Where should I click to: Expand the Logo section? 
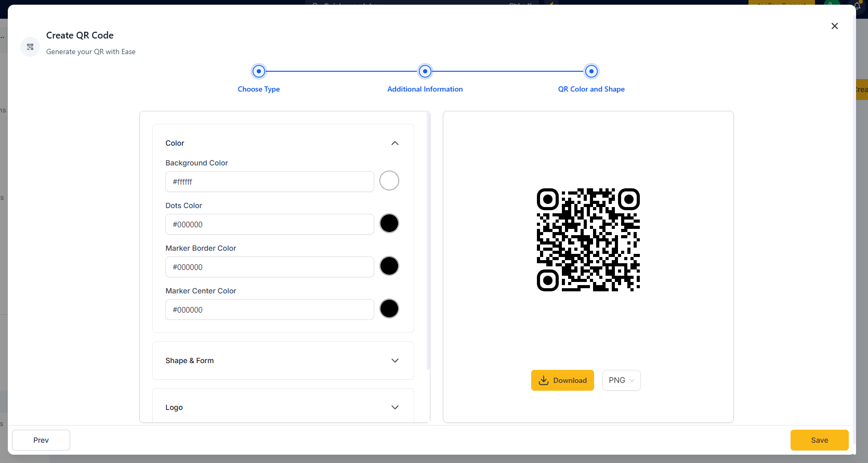tap(283, 407)
